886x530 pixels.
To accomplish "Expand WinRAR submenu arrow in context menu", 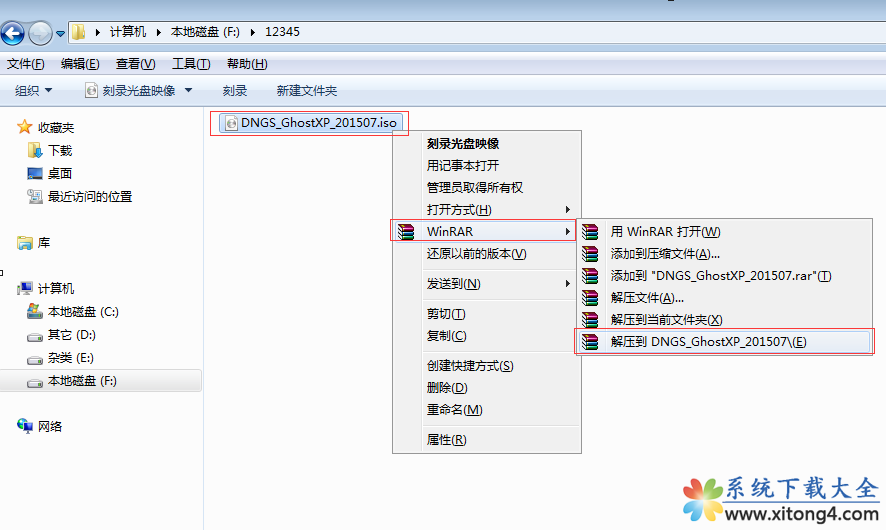I will coord(567,232).
